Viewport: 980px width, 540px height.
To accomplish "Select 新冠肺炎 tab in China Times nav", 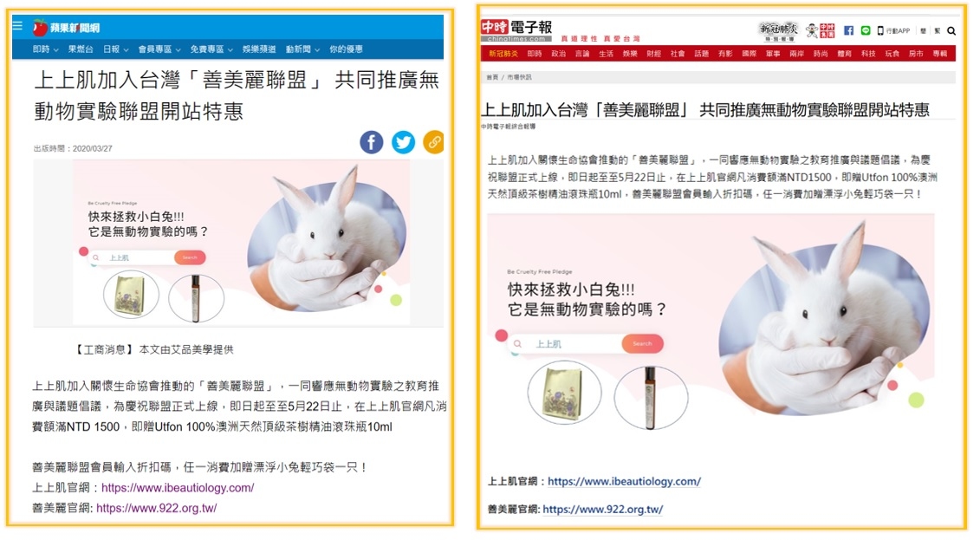I will click(x=503, y=54).
